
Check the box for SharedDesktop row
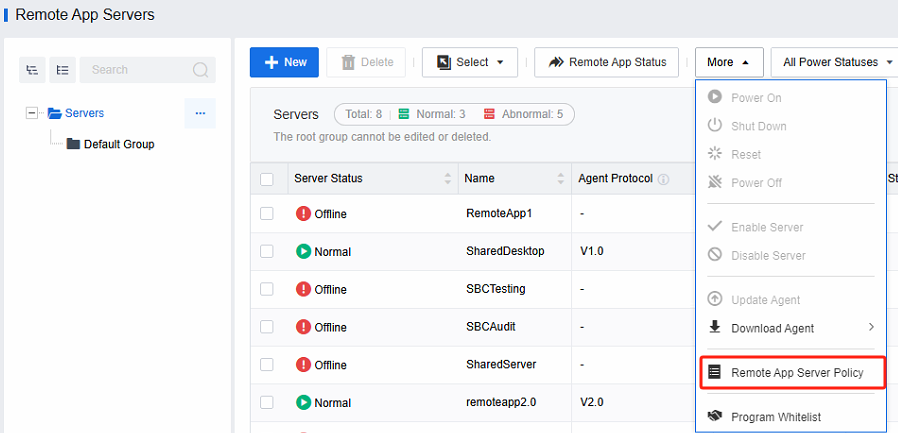267,251
